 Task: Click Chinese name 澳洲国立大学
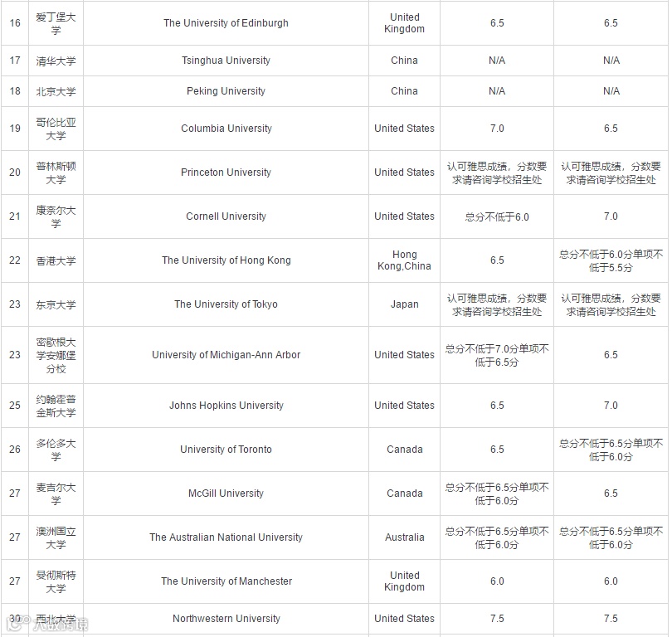[x=56, y=537]
